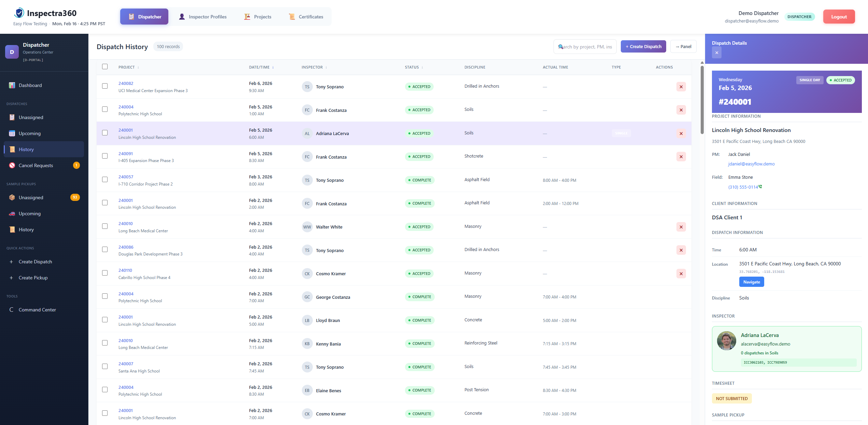
Task: Open Unassigned dispatches in the sidebar
Action: click(31, 117)
